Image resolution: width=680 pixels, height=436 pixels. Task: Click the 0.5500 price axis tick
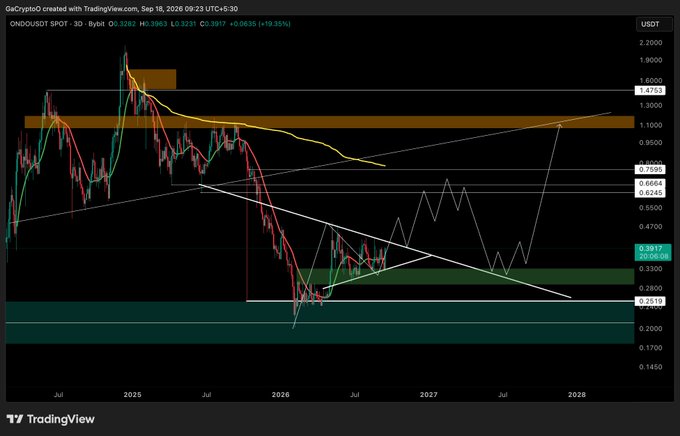point(650,208)
